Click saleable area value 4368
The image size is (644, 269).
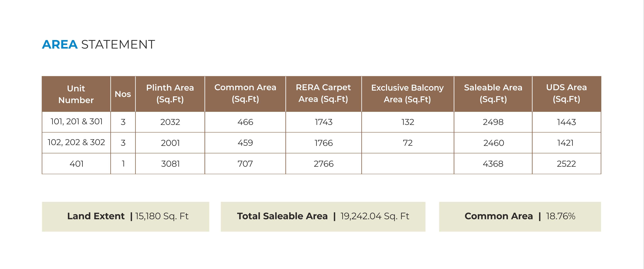tap(493, 164)
